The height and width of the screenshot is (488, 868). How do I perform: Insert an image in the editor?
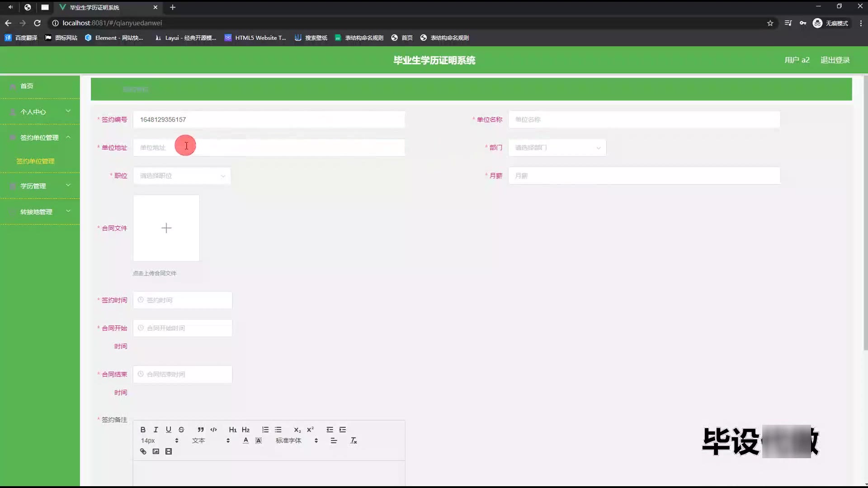(156, 451)
